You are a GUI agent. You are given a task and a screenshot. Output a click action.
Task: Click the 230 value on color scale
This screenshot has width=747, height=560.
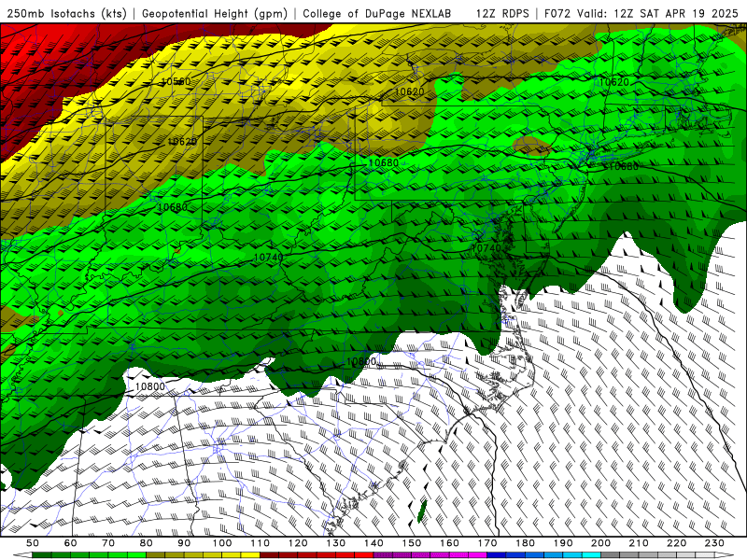pos(714,543)
